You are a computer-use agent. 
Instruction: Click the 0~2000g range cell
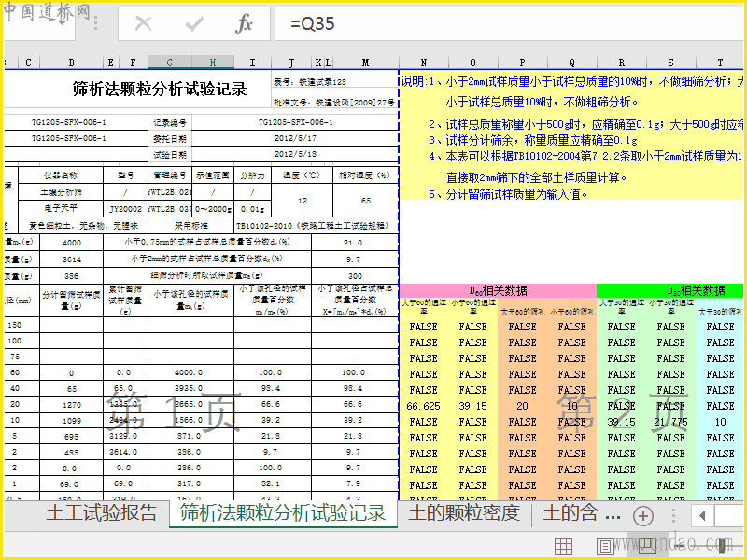click(x=213, y=208)
